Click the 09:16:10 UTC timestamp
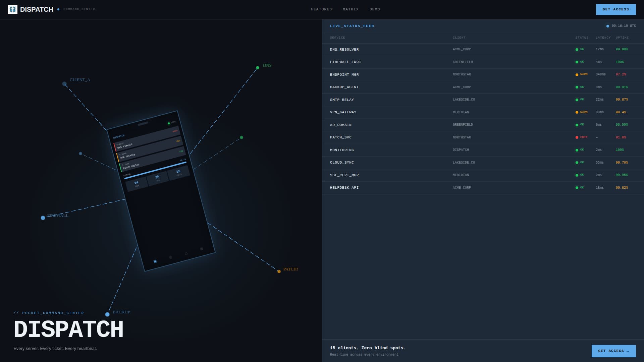Viewport: 644px width, 362px height. pos(624,26)
